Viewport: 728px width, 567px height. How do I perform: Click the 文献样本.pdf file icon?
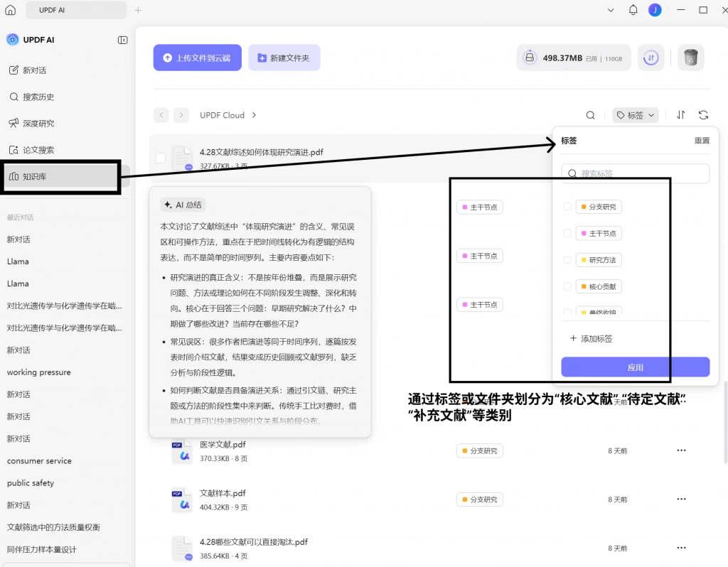tap(181, 499)
